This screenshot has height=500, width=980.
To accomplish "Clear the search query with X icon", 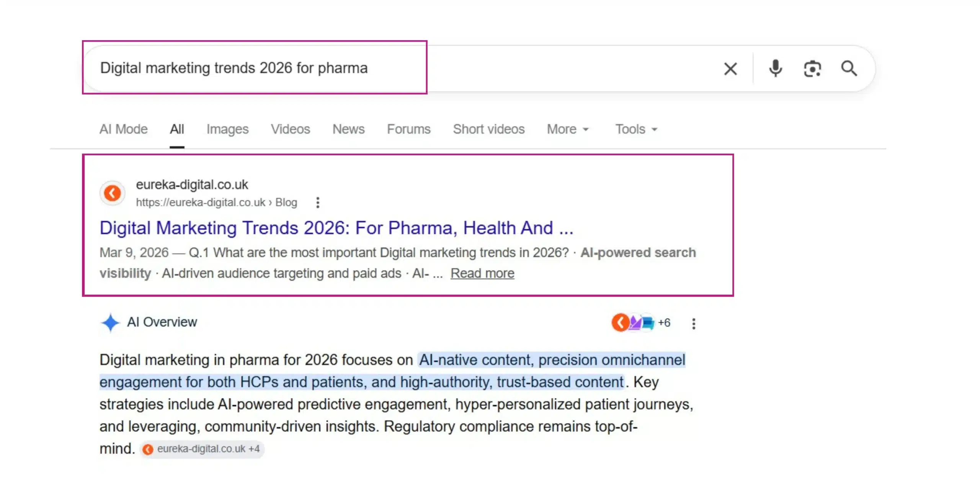I will (730, 69).
